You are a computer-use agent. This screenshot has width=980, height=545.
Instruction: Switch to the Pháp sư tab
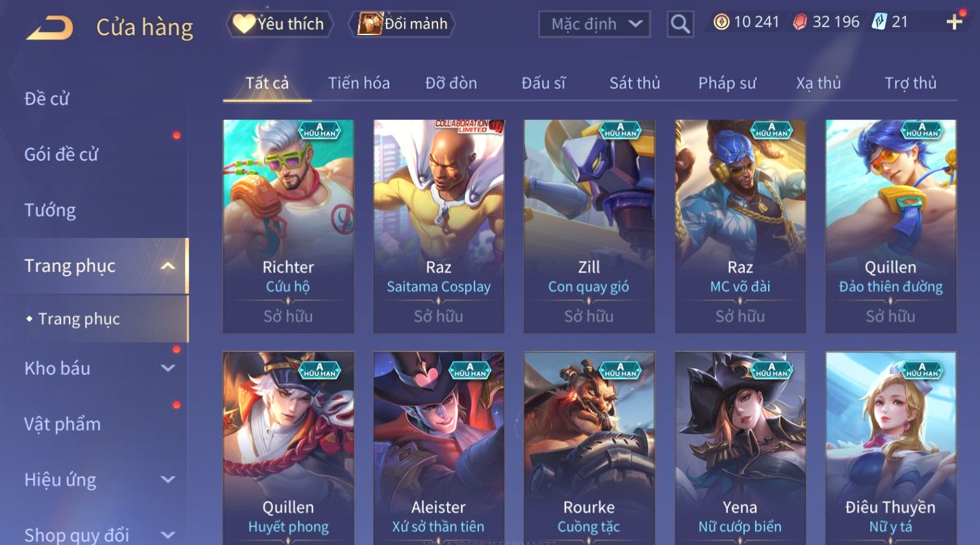[x=727, y=83]
